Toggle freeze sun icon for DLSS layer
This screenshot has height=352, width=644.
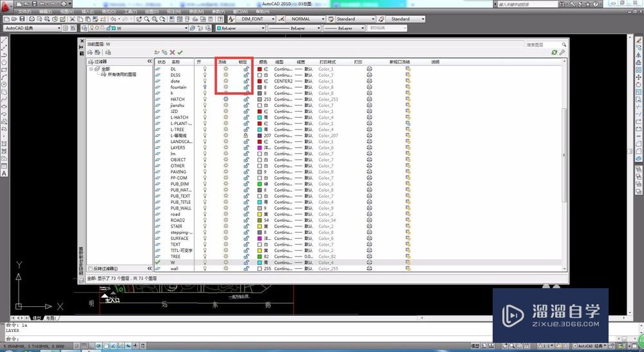click(225, 75)
